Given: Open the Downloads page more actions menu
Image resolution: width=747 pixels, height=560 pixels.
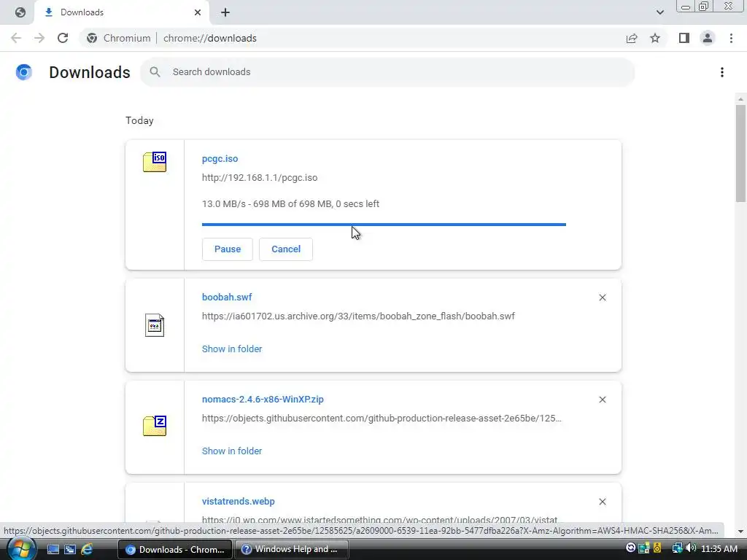Looking at the screenshot, I should 722,72.
